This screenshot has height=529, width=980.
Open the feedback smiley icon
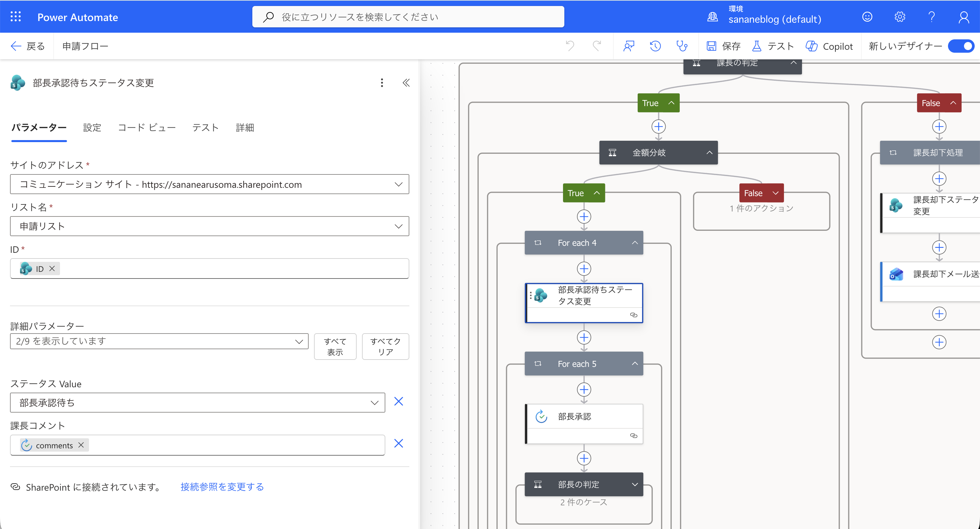[867, 17]
